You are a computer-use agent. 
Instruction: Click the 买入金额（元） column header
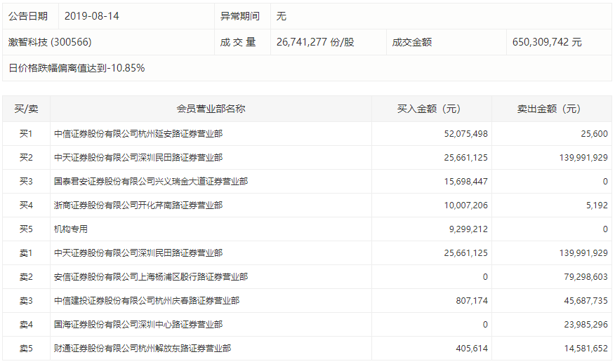tap(431, 109)
